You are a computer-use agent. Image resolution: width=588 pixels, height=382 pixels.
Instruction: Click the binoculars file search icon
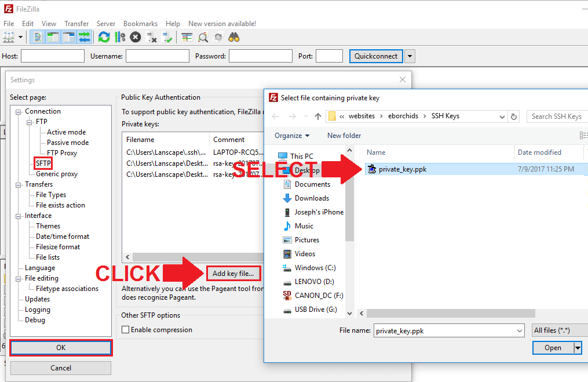(x=234, y=37)
